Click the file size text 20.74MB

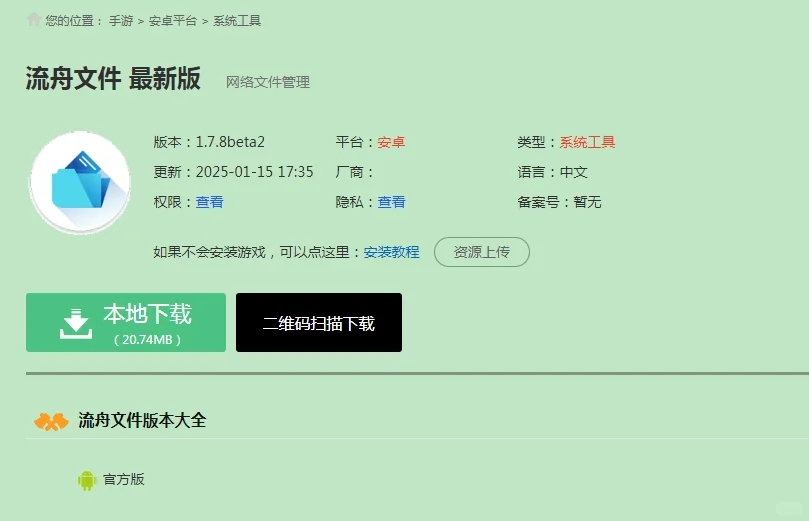[147, 339]
